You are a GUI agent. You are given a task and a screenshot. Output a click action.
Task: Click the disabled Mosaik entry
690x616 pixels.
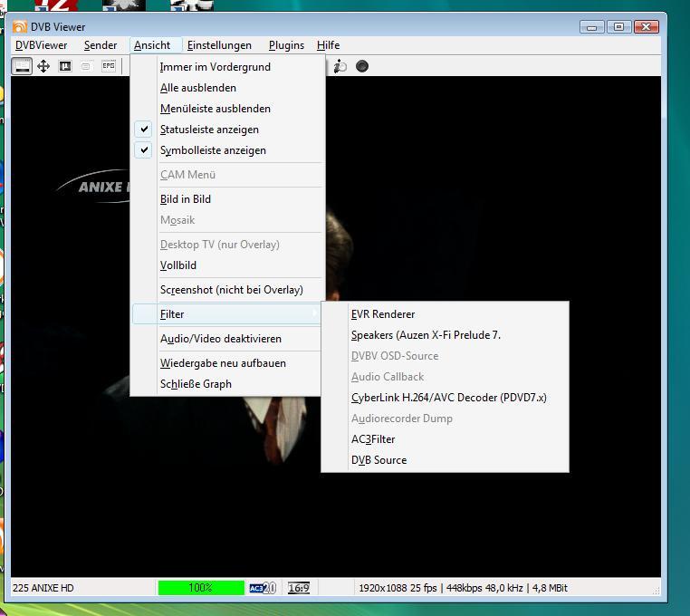coord(225,220)
